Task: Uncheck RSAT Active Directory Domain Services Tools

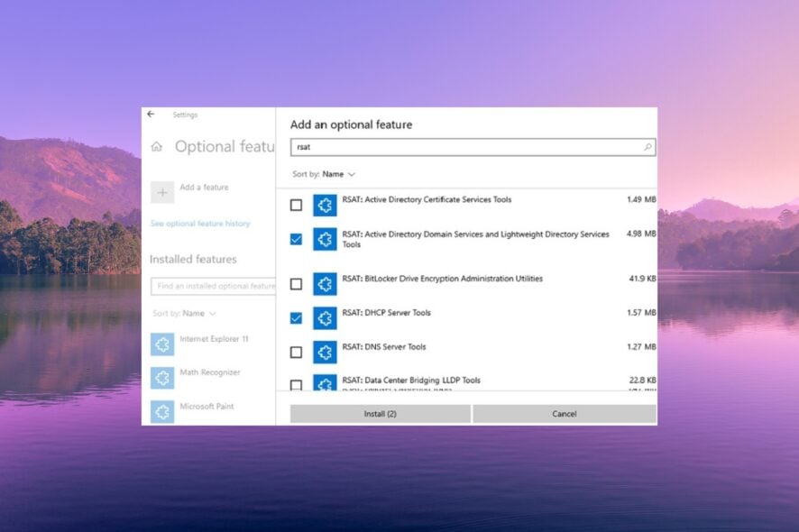Action: (x=296, y=239)
